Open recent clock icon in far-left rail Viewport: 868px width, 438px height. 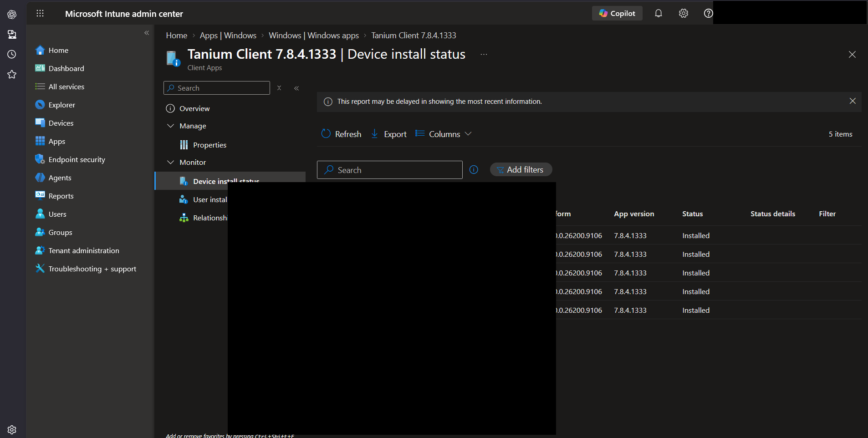pos(12,54)
